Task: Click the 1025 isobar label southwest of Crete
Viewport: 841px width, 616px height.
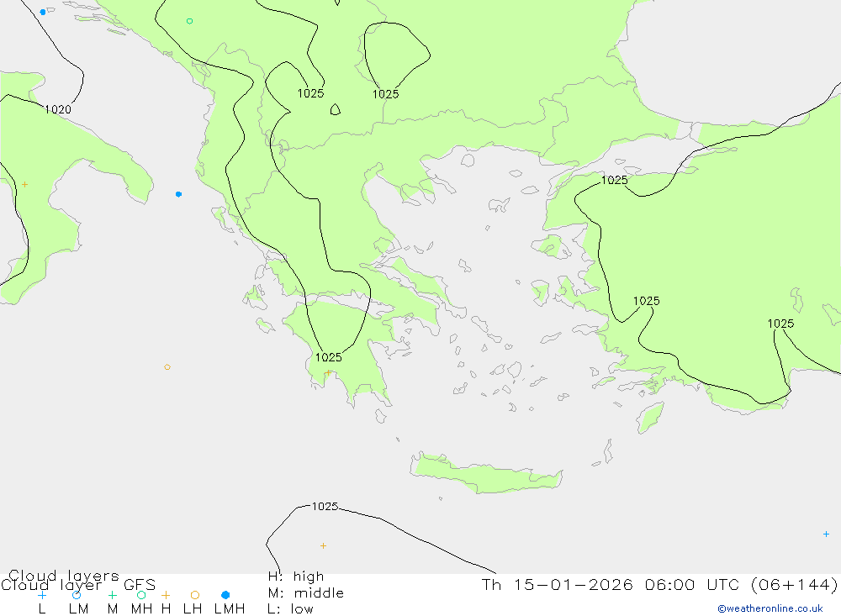Action: tap(325, 506)
